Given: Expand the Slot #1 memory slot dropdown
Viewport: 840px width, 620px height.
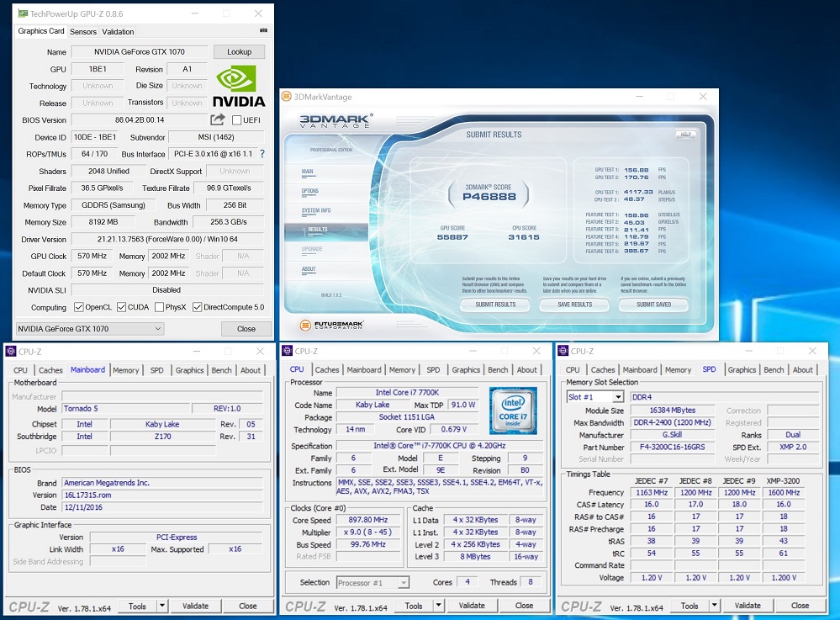Looking at the screenshot, I should pyautogui.click(x=617, y=397).
